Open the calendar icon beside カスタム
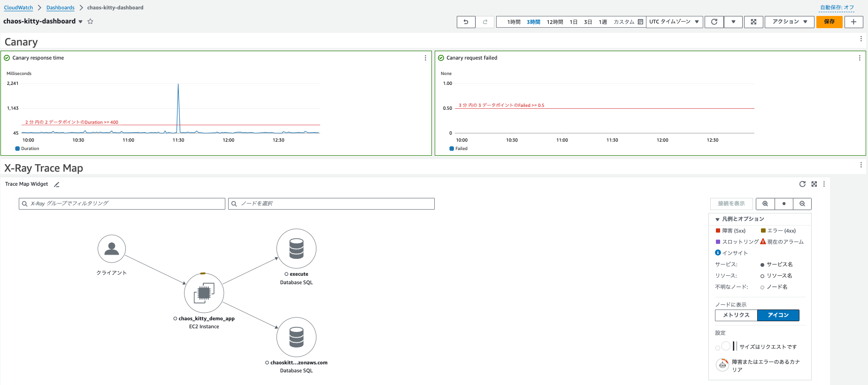 click(x=640, y=22)
